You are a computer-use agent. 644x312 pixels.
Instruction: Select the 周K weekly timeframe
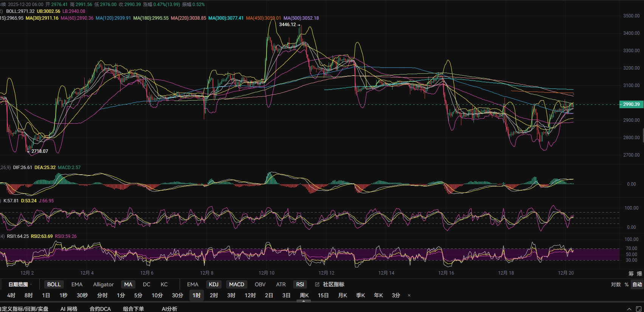pyautogui.click(x=304, y=295)
